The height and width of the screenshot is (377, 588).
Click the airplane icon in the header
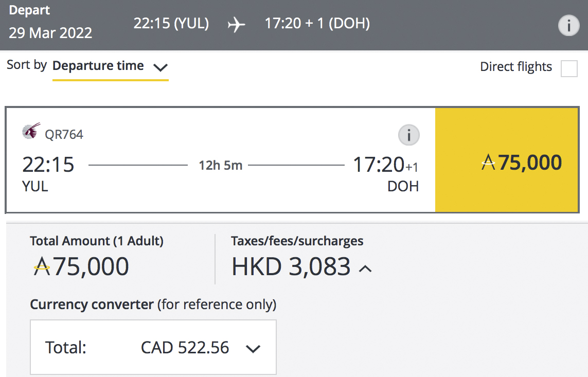point(236,24)
